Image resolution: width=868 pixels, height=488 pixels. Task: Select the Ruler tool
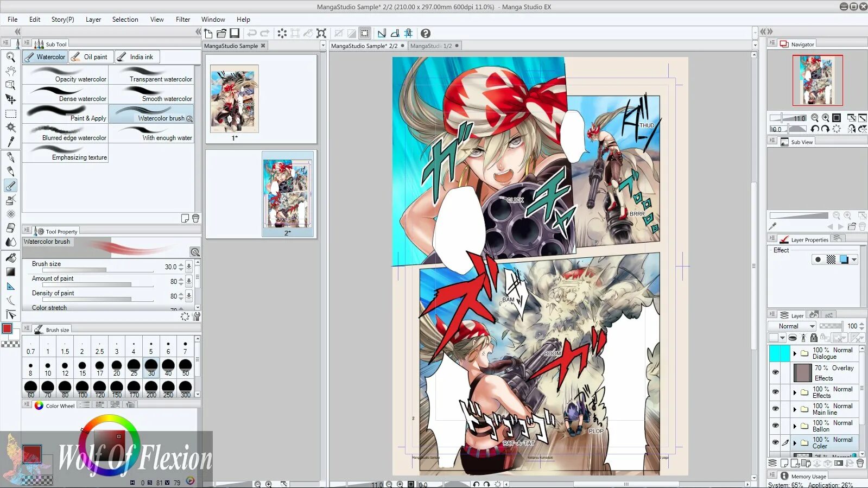(10, 286)
